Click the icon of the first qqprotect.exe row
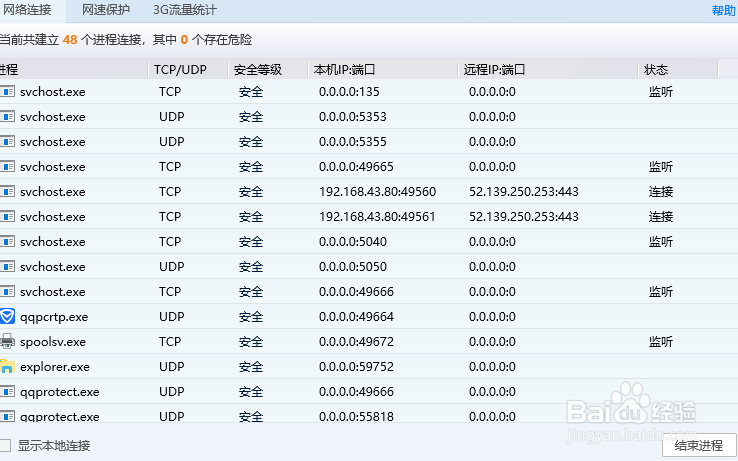The image size is (738, 461). [7, 391]
